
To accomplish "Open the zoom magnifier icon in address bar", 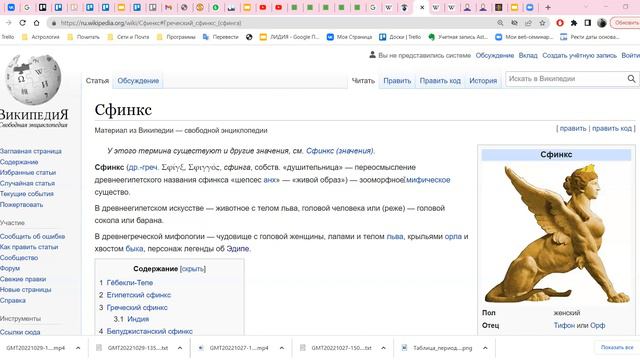I will pyautogui.click(x=500, y=23).
